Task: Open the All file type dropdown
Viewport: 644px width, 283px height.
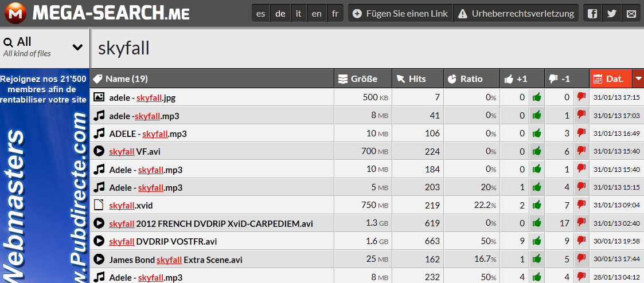Action: click(44, 47)
